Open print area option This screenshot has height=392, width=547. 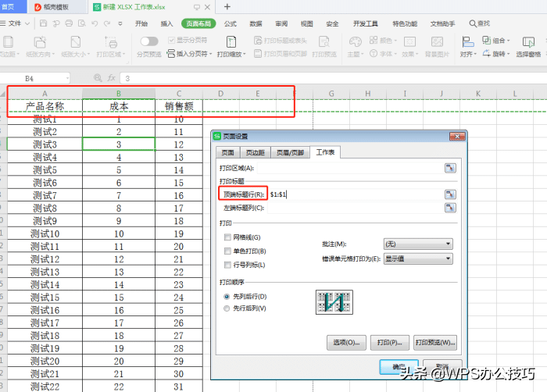[111, 47]
